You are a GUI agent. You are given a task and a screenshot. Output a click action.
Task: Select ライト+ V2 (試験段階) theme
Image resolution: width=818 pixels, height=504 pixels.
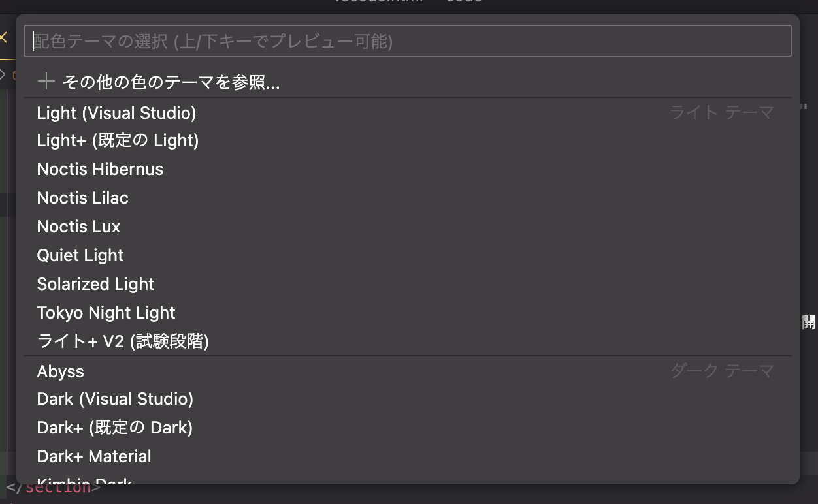[123, 341]
